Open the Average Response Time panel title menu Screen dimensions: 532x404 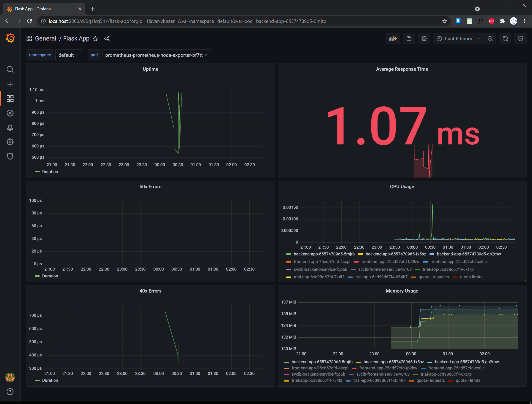[402, 69]
